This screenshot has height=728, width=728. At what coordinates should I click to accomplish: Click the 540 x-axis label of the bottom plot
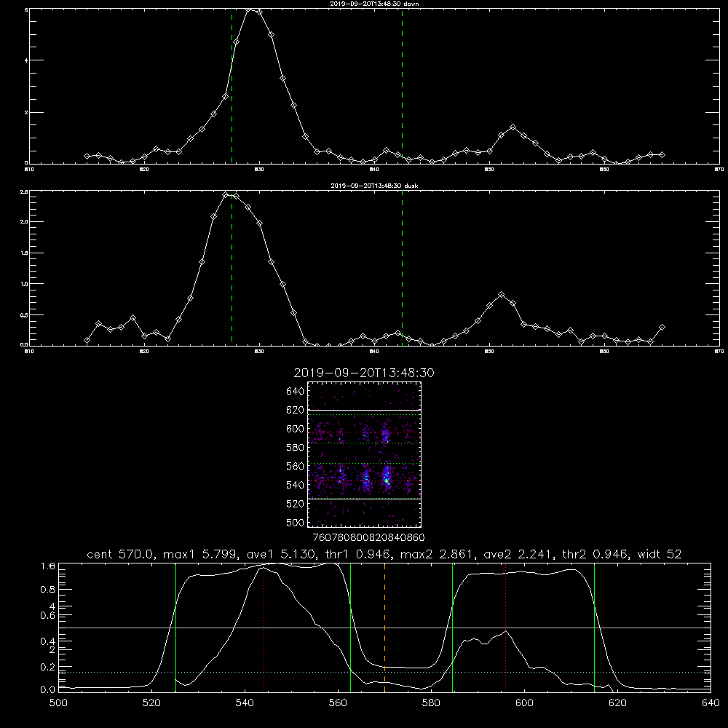pyautogui.click(x=245, y=703)
